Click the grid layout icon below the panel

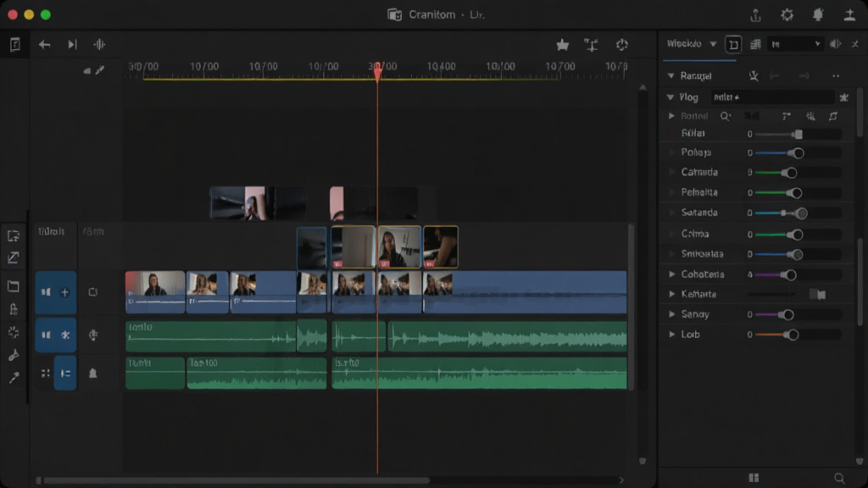click(x=754, y=478)
